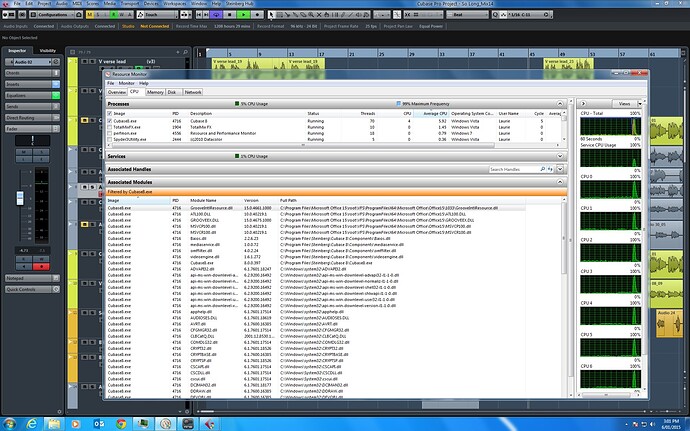Select the Zoom magnifier tool
This screenshot has height=431, width=690.
click(x=311, y=15)
